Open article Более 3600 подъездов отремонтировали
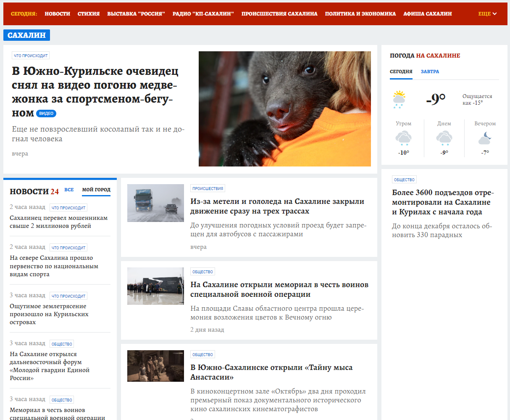 [443, 202]
